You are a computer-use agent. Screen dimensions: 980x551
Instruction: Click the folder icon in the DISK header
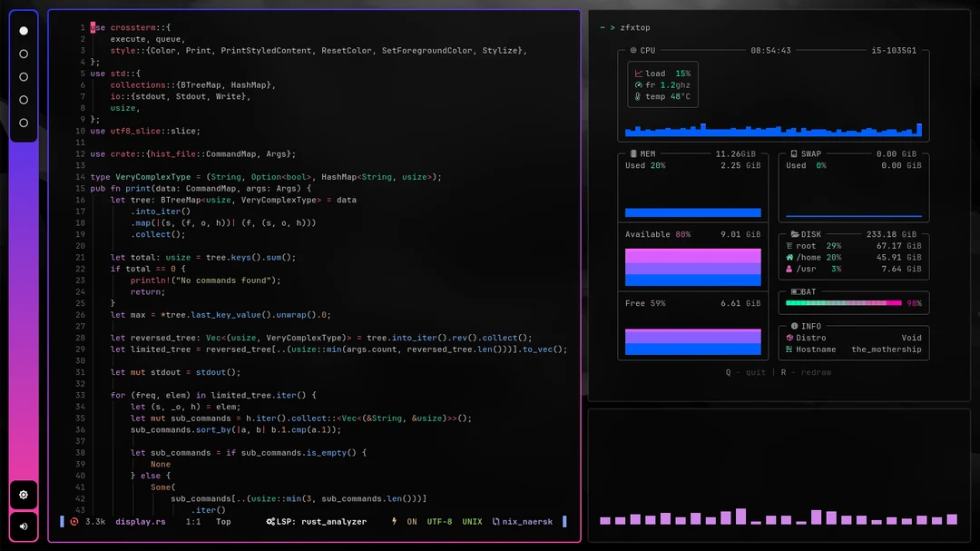point(795,234)
